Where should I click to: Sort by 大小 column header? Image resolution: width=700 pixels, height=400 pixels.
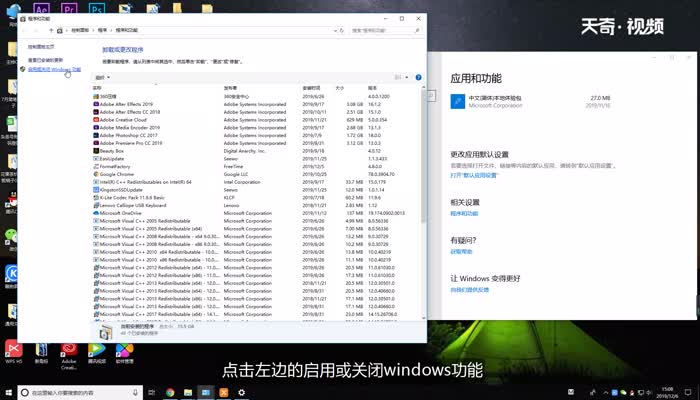pyautogui.click(x=340, y=88)
